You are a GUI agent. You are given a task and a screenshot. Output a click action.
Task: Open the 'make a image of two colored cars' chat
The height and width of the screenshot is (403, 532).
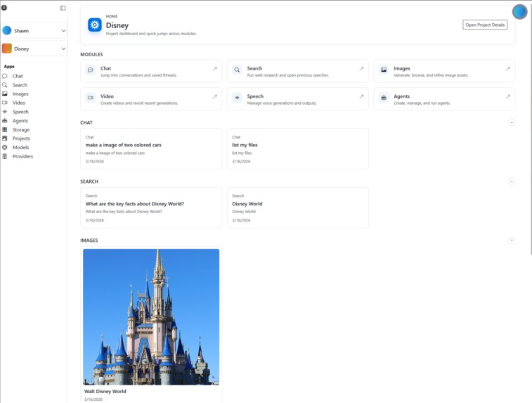[151, 148]
